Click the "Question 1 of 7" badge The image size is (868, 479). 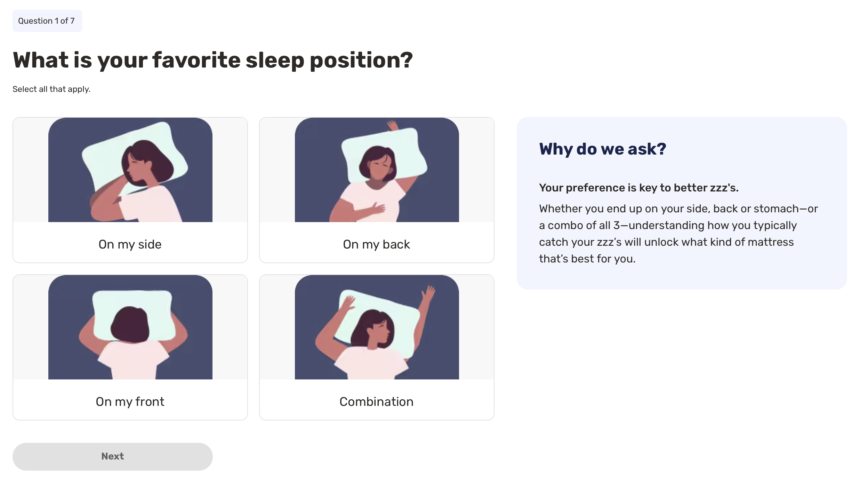tap(47, 21)
